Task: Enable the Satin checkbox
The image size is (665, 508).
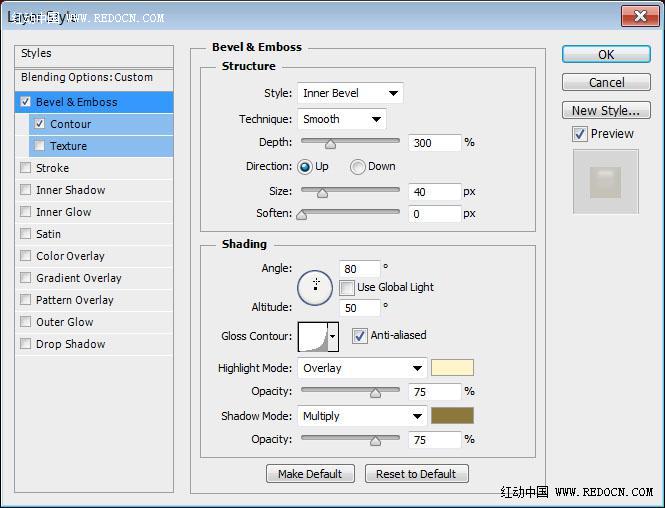Action: (x=25, y=234)
